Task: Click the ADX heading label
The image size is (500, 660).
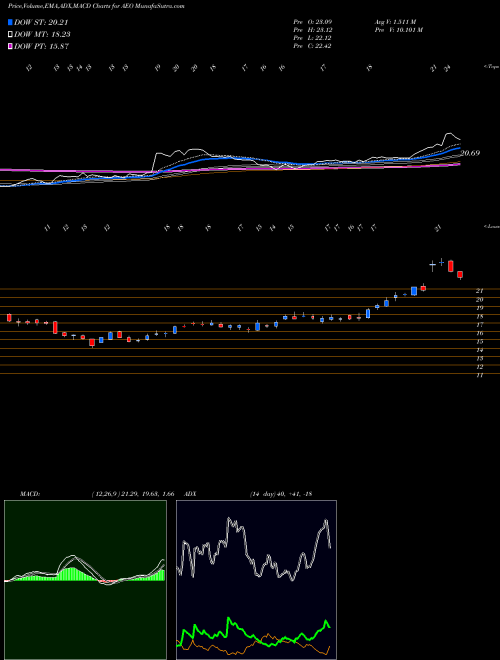Action: click(x=190, y=494)
